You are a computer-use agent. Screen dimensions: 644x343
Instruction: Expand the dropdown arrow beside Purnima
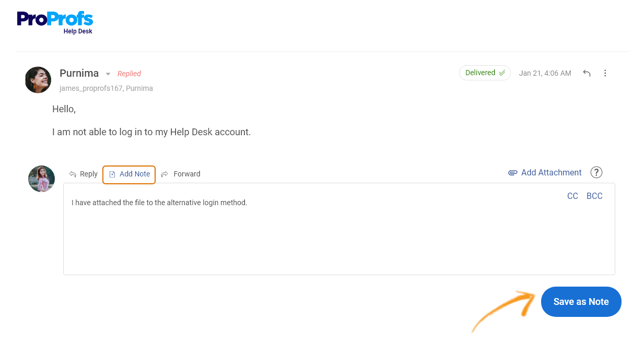[108, 74]
